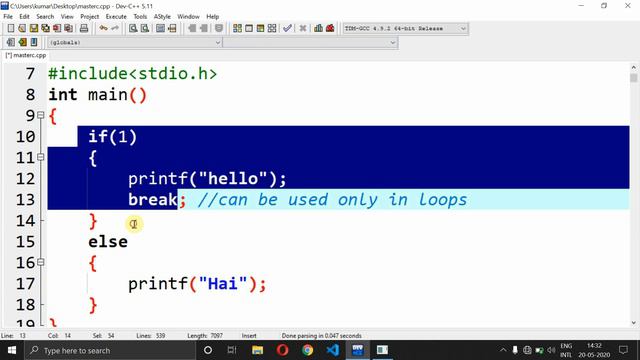The image size is (640, 360).
Task: Open the Window menu
Action: pyautogui.click(x=188, y=17)
